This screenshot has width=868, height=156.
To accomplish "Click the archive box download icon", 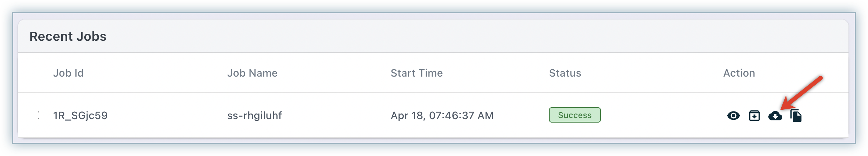I will click(x=754, y=116).
